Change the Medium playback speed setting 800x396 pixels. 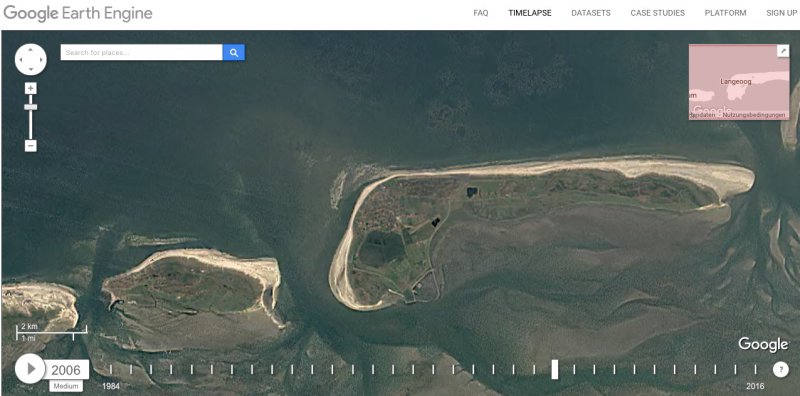tap(66, 386)
